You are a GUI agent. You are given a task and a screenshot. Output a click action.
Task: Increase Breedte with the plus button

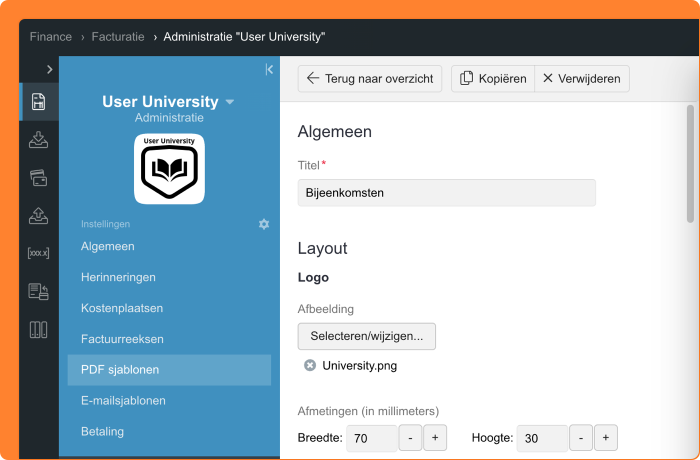pos(435,438)
